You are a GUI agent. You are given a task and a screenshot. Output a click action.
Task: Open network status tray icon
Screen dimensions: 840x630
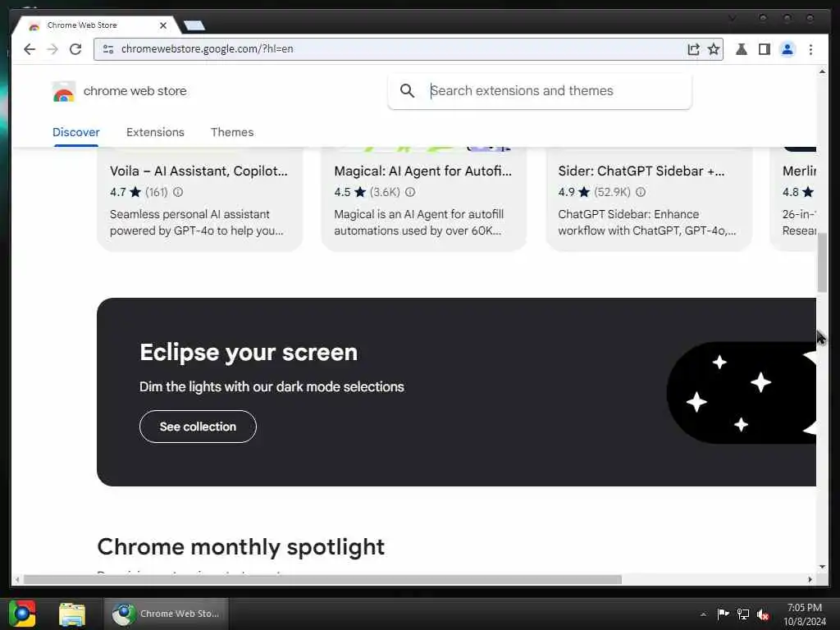point(743,614)
